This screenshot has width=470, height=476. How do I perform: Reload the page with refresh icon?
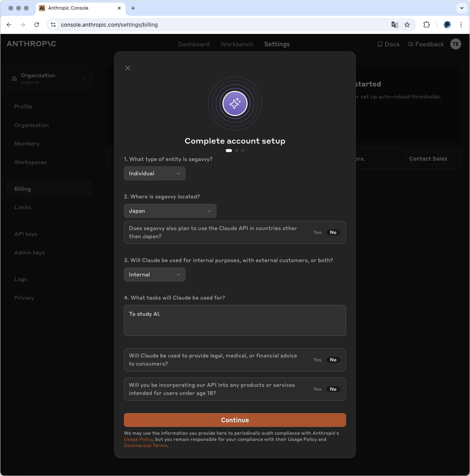click(x=37, y=25)
